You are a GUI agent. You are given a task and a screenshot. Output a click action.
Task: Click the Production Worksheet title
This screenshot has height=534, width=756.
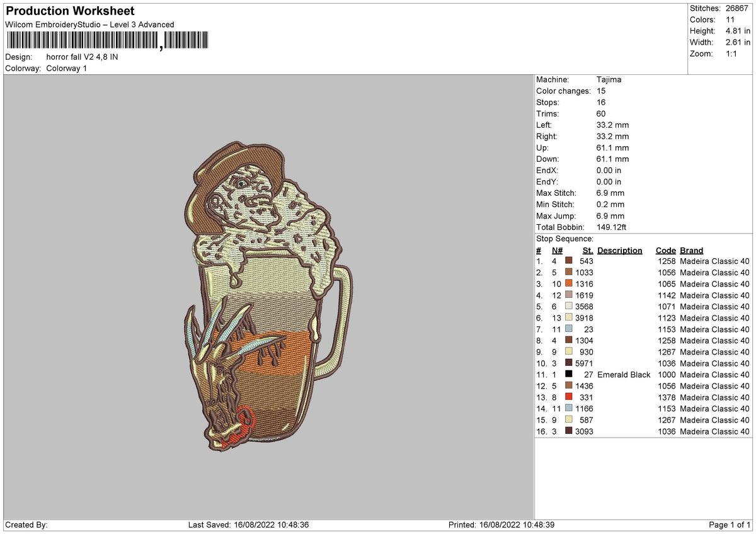(x=69, y=11)
